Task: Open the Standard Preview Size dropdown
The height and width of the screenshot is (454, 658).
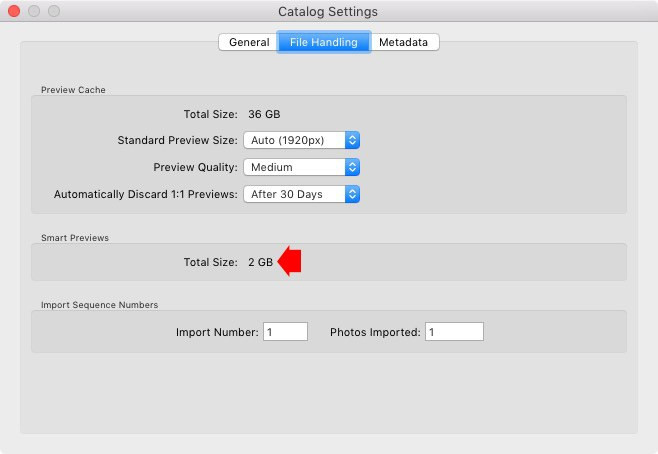Action: point(301,140)
